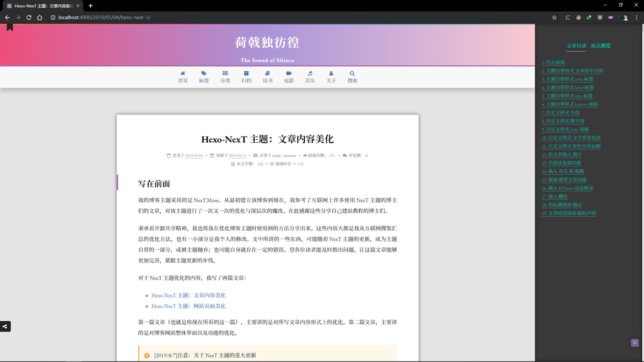Open the 读书 books nav item

pos(267,77)
